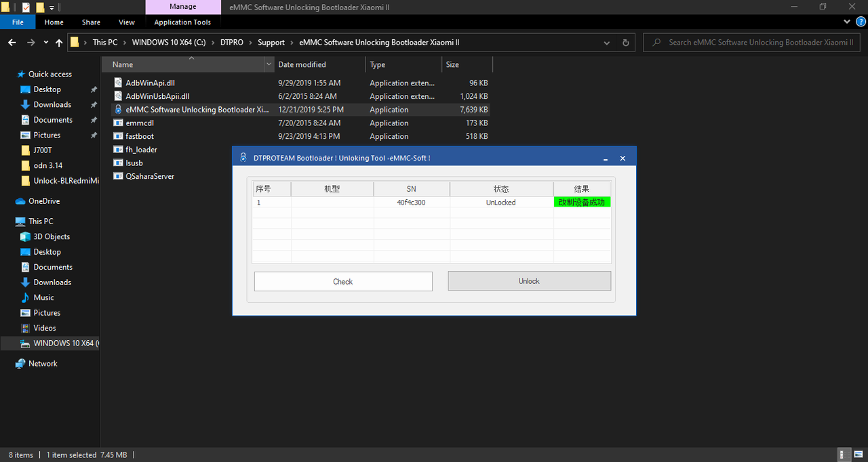Open Music under This PC
Image resolution: width=868 pixels, height=462 pixels.
tap(43, 297)
